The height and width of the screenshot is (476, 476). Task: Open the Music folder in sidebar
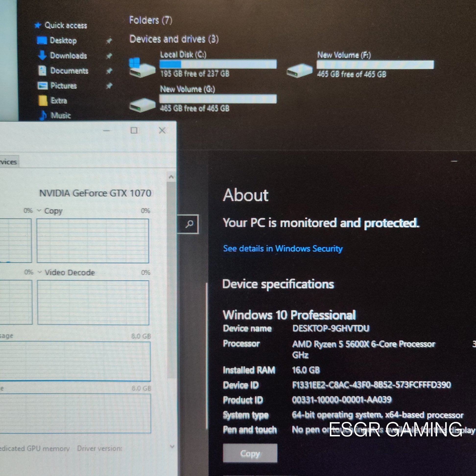pos(55,115)
